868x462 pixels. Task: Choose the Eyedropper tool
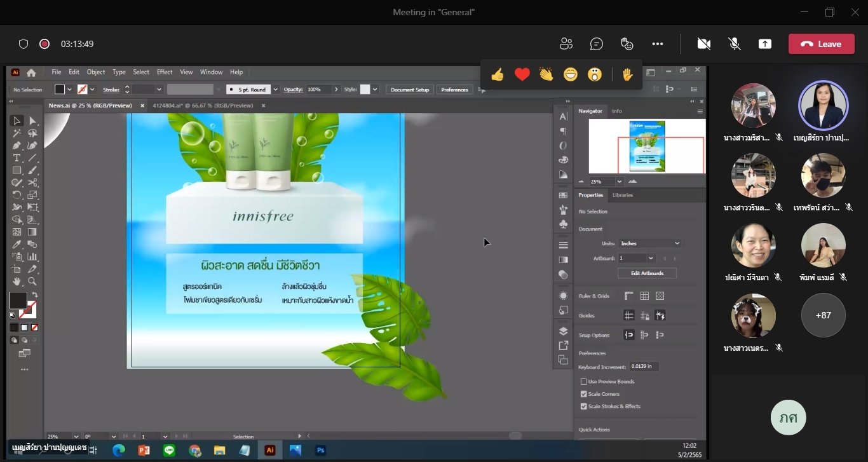tap(17, 244)
